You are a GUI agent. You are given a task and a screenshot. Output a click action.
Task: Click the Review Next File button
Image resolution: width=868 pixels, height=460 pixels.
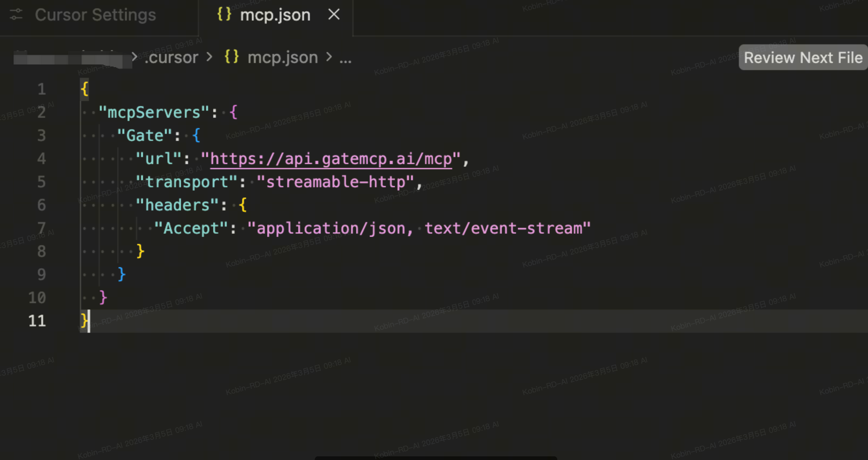pos(802,58)
